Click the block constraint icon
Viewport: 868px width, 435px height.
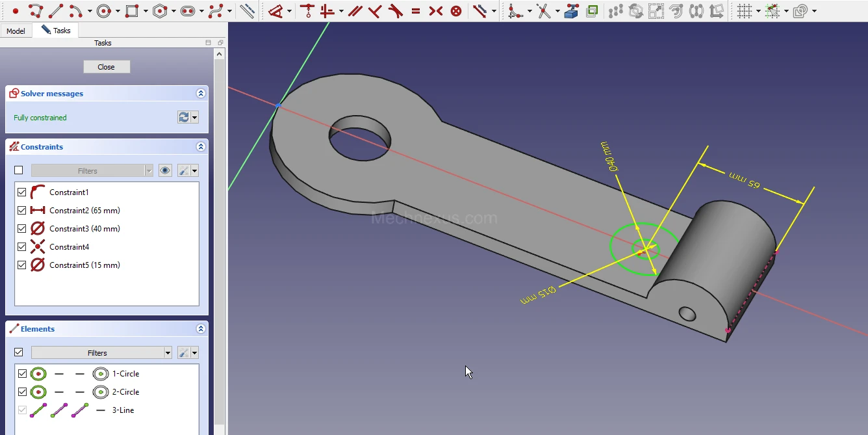click(x=456, y=11)
